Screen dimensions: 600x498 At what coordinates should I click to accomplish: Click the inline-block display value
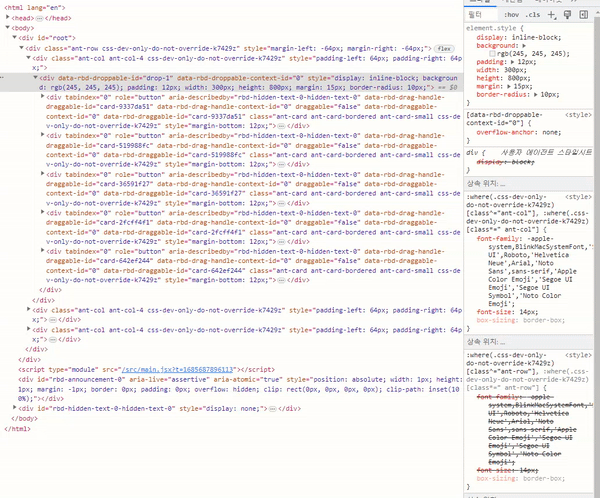coord(535,38)
